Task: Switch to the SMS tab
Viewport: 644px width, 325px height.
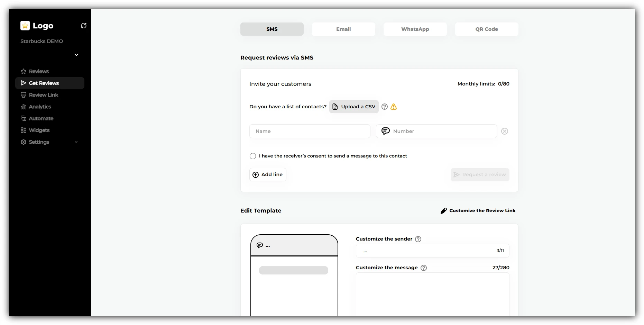Action: [x=272, y=29]
